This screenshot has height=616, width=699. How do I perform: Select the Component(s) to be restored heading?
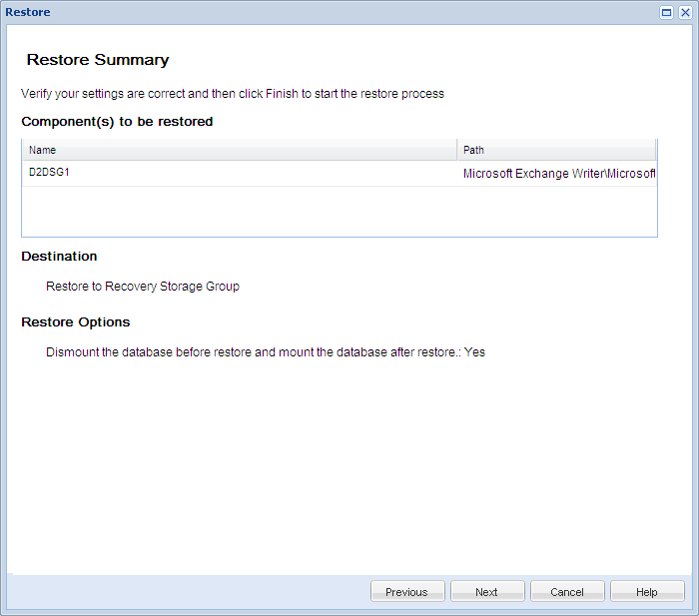pyautogui.click(x=117, y=121)
